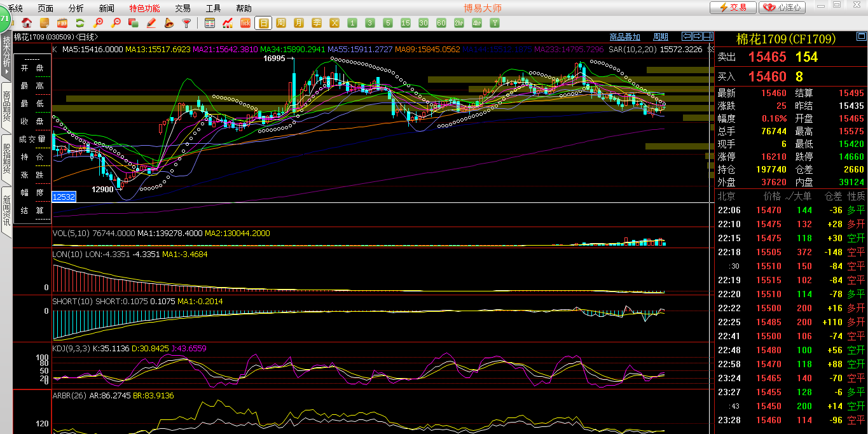Screen dimensions: 868x434
Task: Open the 工具 menu
Action: pos(214,8)
